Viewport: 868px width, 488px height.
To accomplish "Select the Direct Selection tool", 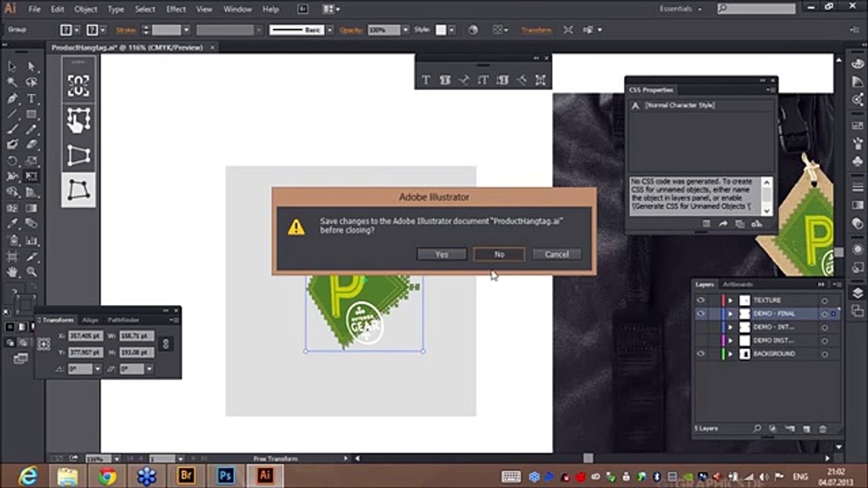I will [x=31, y=66].
